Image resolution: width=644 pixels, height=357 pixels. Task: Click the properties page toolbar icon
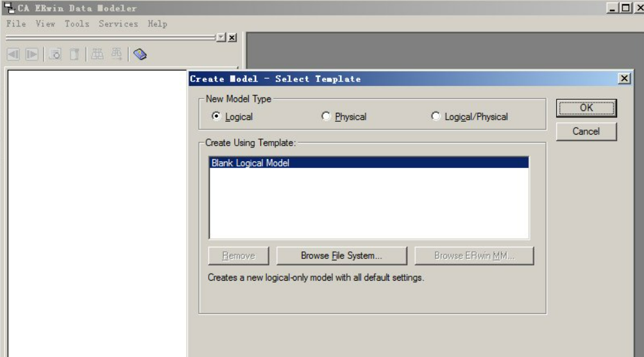(x=55, y=54)
